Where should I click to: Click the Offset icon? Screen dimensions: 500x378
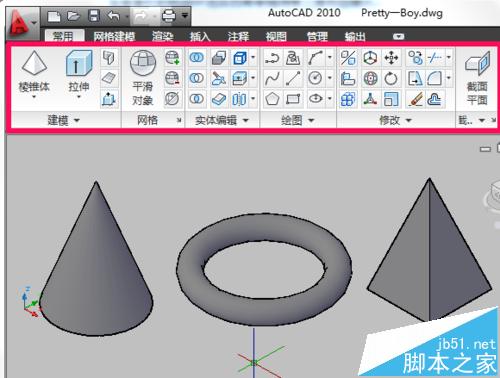pos(435,99)
